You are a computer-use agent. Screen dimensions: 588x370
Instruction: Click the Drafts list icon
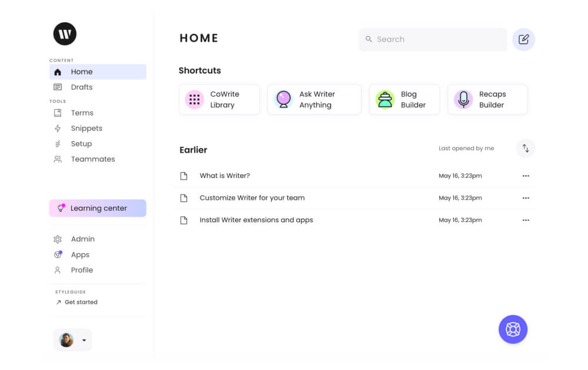pos(58,88)
